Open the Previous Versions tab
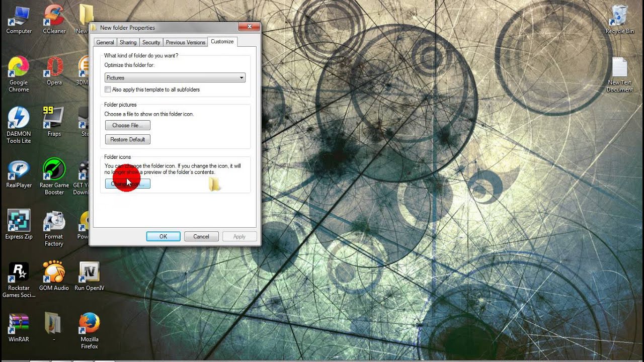Image resolution: width=644 pixels, height=362 pixels. (x=185, y=42)
